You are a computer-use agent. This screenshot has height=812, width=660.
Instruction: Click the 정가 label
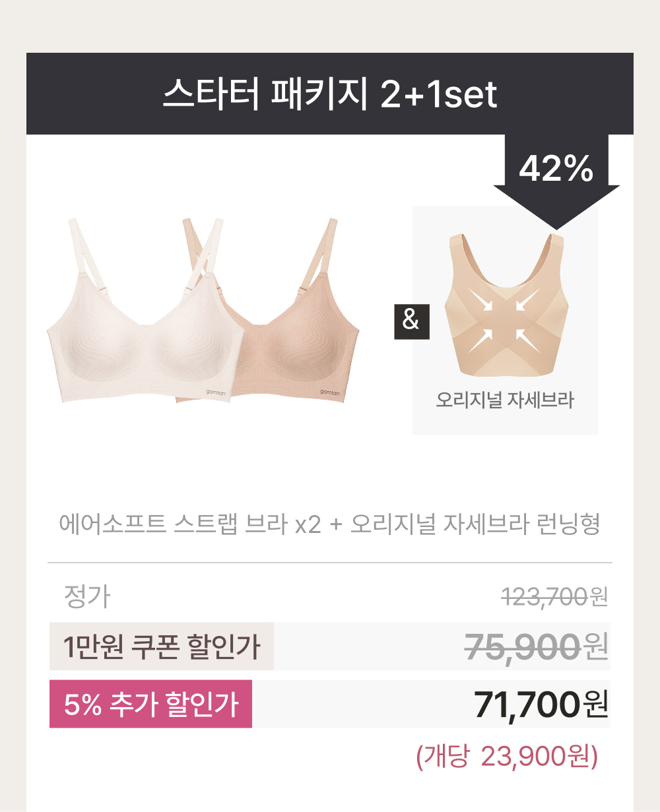coord(86,597)
